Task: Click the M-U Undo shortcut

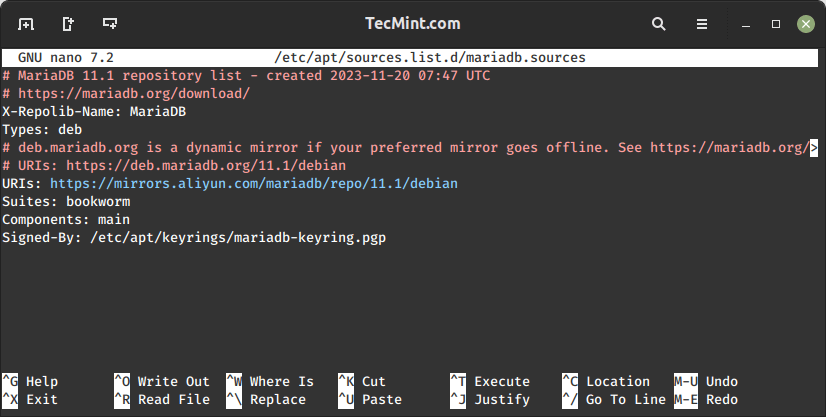Action: [x=706, y=381]
